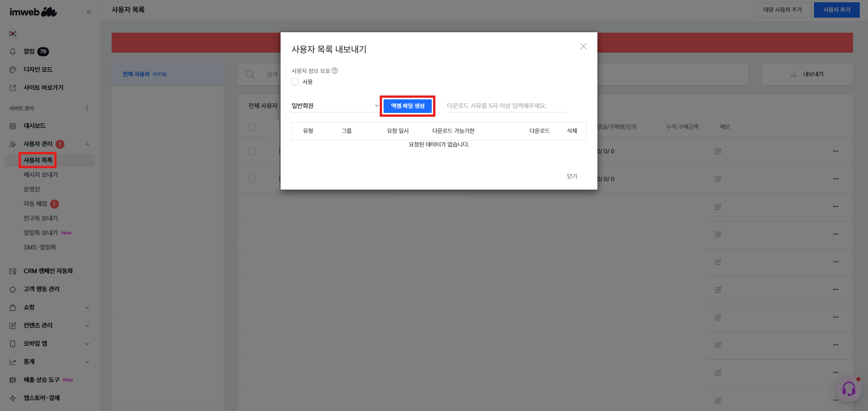This screenshot has height=411, width=868.
Task: Click the imweb logo
Action: [x=33, y=12]
